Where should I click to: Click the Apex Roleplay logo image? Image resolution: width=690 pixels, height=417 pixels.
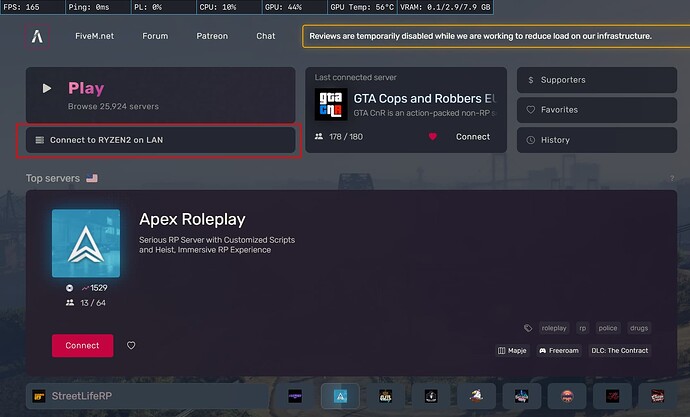(x=86, y=243)
